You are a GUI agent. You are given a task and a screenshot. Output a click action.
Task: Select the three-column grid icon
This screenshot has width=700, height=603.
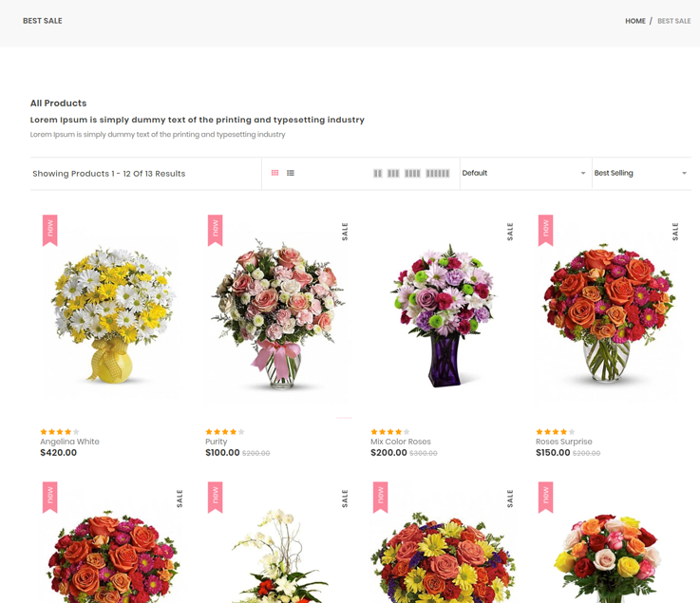(393, 174)
